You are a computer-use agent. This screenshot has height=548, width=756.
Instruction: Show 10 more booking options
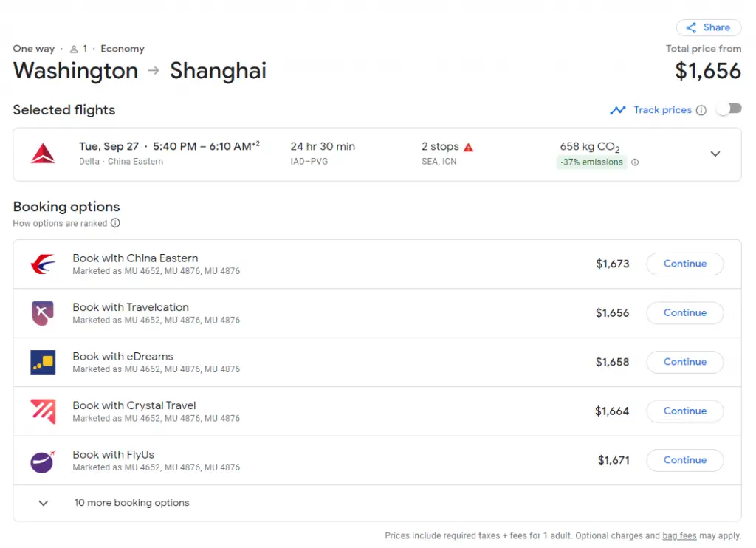tap(131, 503)
